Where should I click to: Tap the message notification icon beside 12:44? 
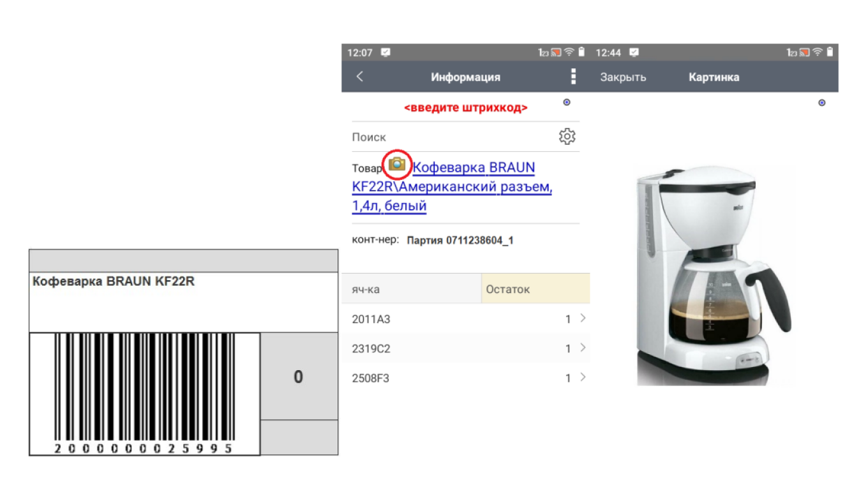coord(634,52)
